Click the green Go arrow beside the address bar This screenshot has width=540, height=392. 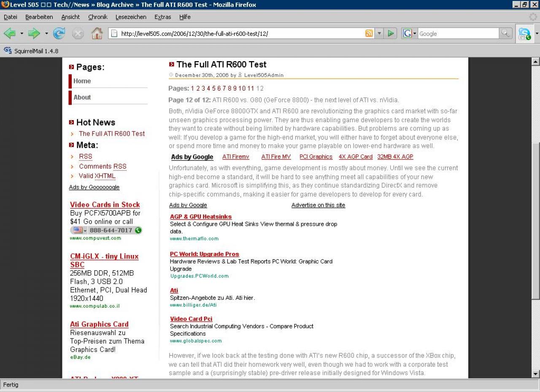(x=391, y=33)
